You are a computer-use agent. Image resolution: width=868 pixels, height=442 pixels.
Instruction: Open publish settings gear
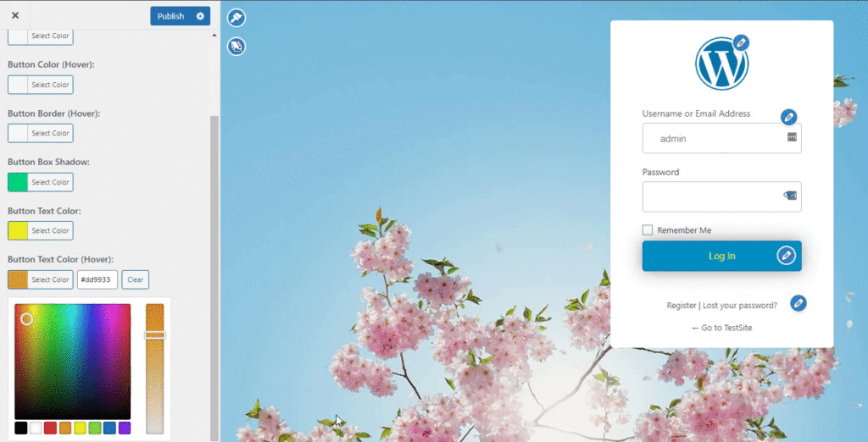[x=200, y=16]
